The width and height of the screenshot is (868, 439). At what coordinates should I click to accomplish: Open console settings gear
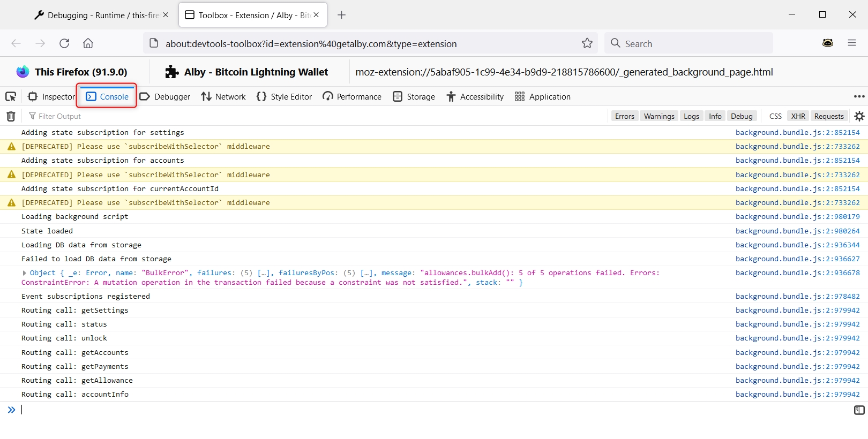(x=859, y=116)
